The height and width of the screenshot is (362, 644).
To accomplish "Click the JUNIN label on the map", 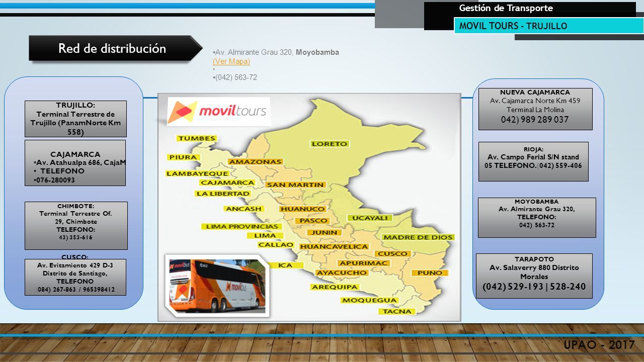I will tap(325, 233).
